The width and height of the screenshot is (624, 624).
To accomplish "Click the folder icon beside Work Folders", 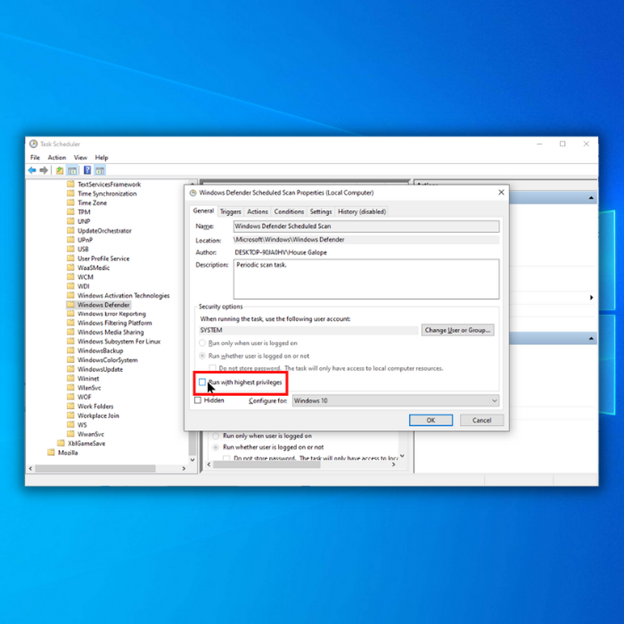I will tap(70, 406).
